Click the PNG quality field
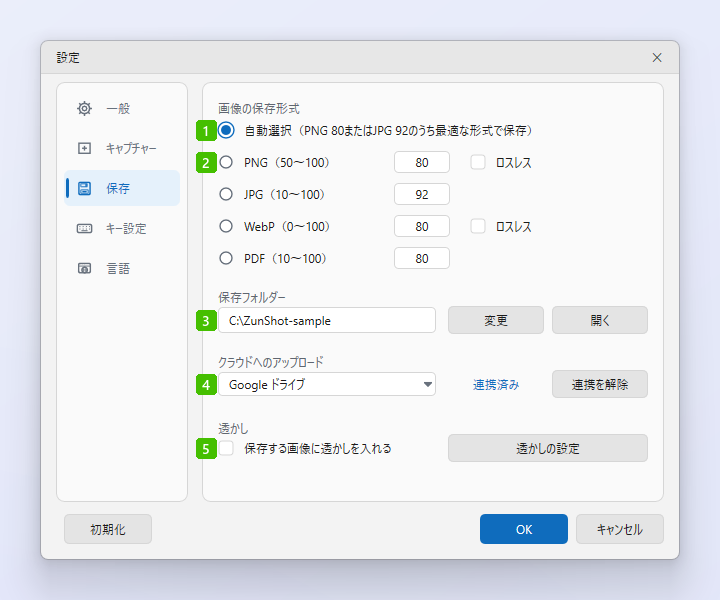Viewport: 720px width, 600px height. pyautogui.click(x=422, y=162)
